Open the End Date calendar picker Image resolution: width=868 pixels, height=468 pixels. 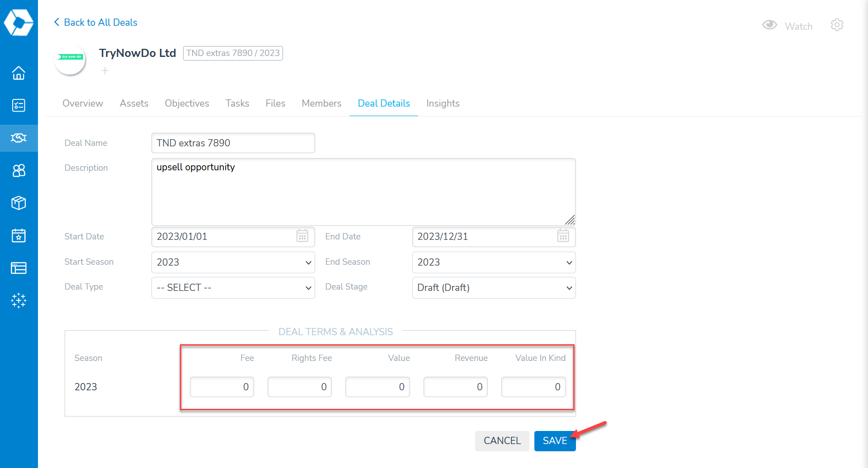[x=563, y=236]
